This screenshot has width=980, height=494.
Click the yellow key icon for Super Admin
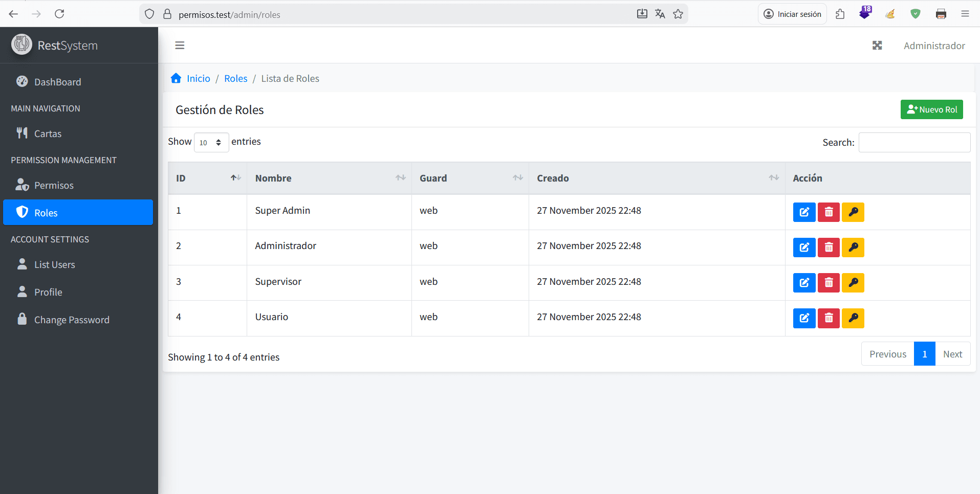(x=853, y=212)
